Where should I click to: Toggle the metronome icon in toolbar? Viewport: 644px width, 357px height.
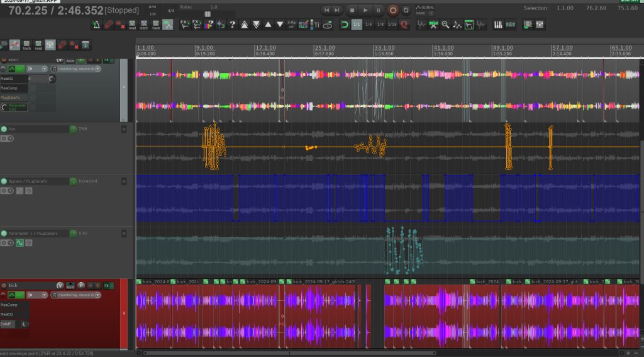pos(96,25)
